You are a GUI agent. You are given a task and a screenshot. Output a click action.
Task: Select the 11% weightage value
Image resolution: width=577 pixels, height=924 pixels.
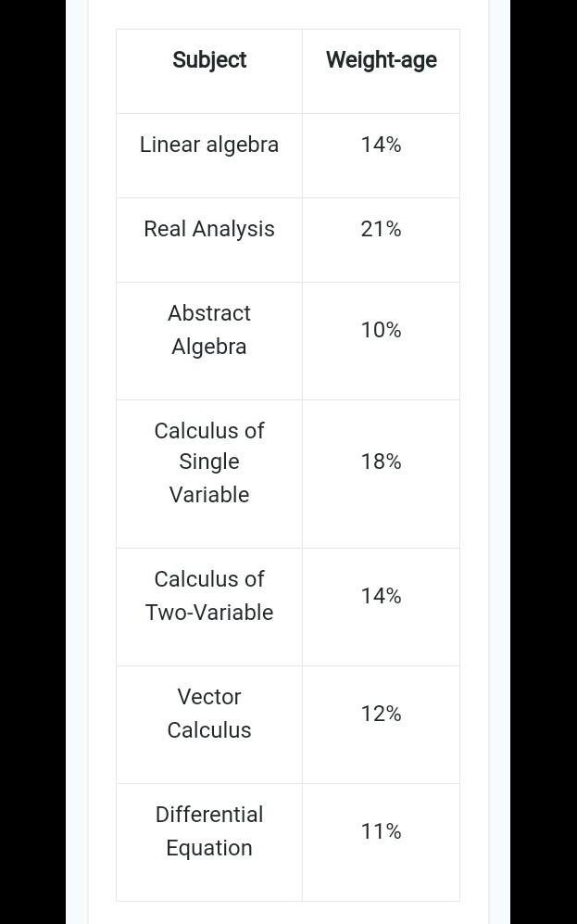coord(381,831)
